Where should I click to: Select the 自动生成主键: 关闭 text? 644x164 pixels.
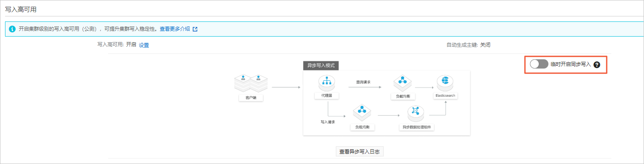tap(469, 45)
